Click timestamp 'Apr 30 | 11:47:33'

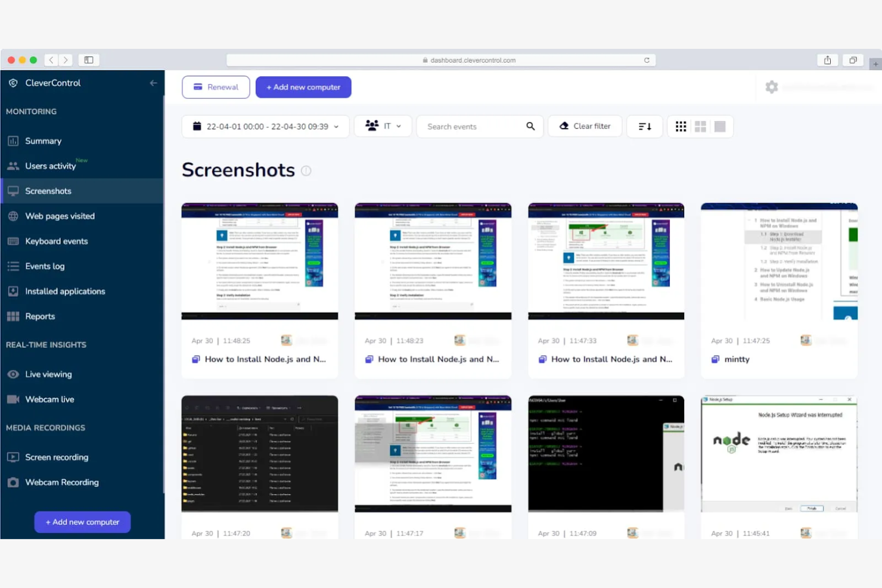click(x=567, y=341)
